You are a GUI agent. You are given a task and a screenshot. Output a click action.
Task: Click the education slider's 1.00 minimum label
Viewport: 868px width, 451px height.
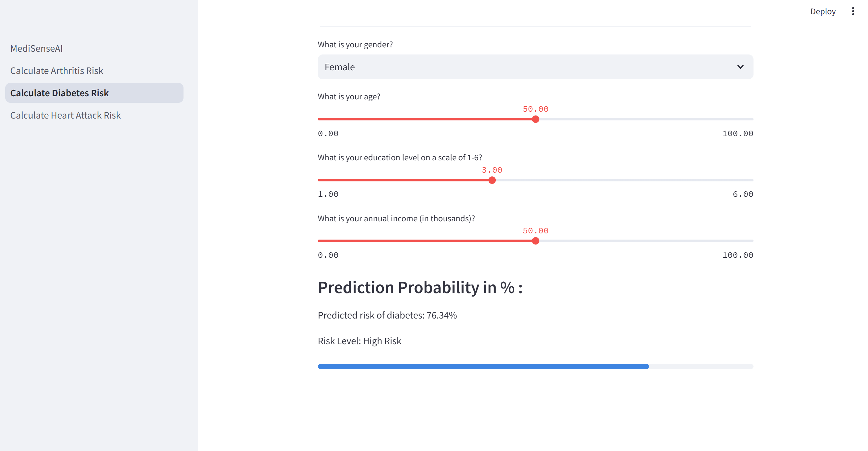[x=328, y=194]
